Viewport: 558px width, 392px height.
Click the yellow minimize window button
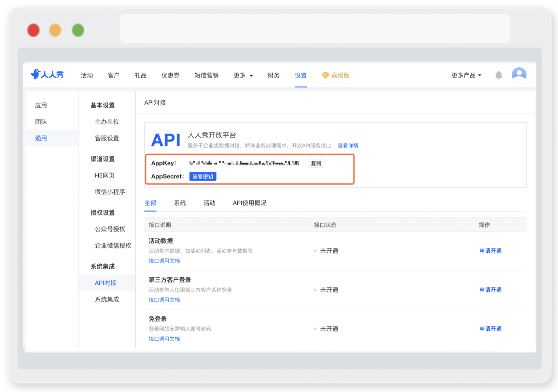[x=55, y=30]
